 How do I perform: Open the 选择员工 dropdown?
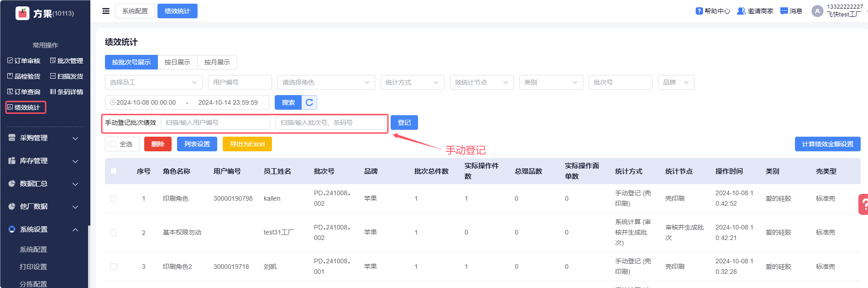(x=153, y=82)
